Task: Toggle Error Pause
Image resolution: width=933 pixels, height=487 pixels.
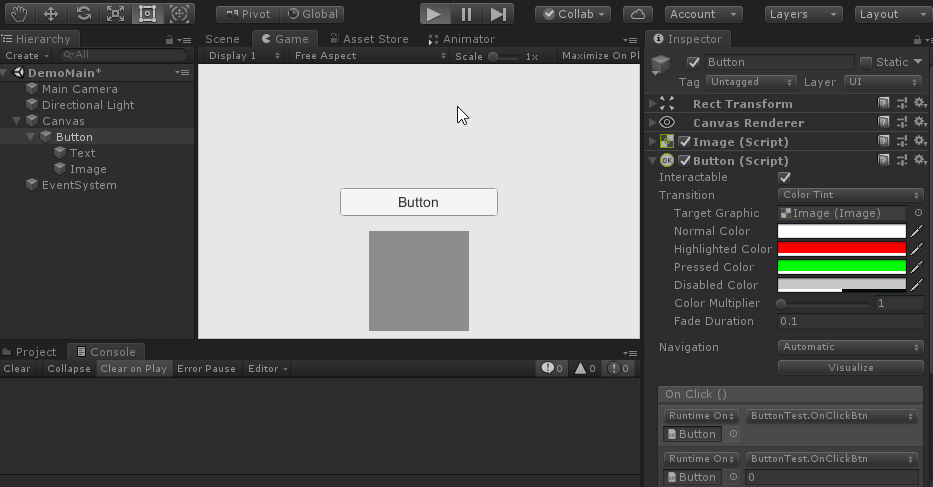Action: (206, 369)
